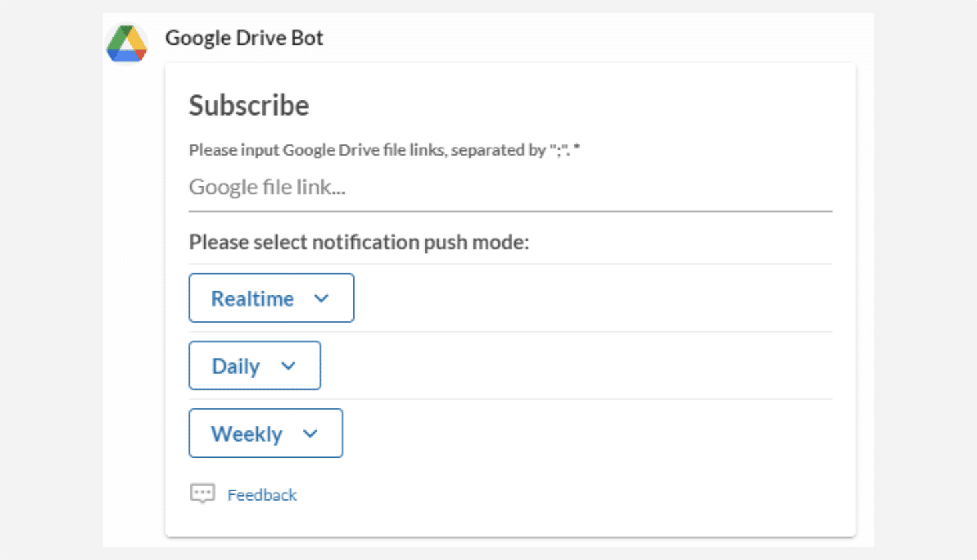Click the chevron arrow beside Realtime
The width and height of the screenshot is (977, 560).
321,299
